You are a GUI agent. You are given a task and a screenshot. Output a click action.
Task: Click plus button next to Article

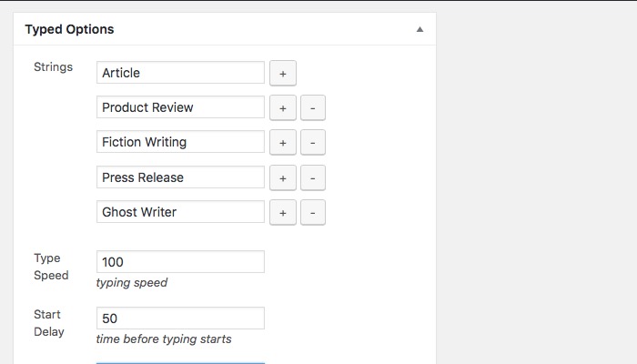point(282,73)
